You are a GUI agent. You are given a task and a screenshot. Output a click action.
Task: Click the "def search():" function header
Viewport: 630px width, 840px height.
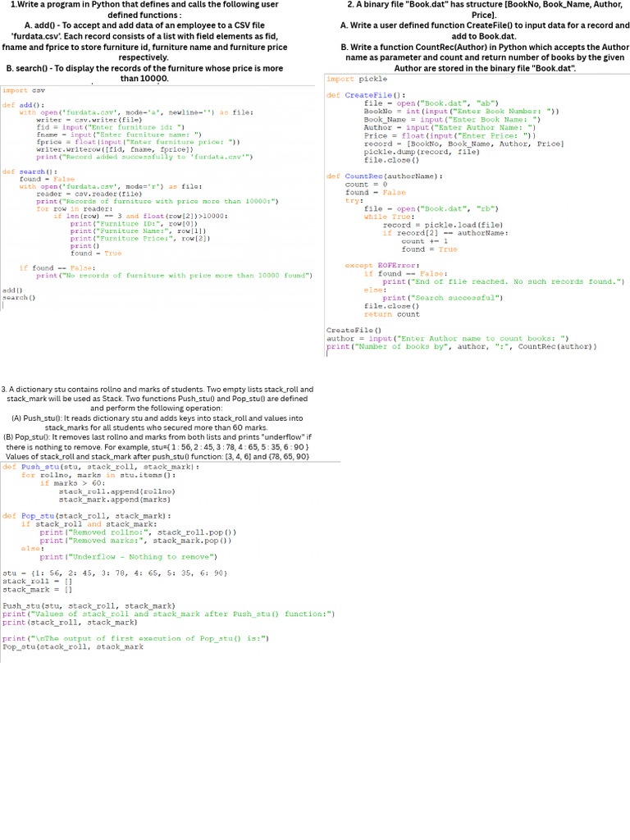pyautogui.click(x=30, y=171)
